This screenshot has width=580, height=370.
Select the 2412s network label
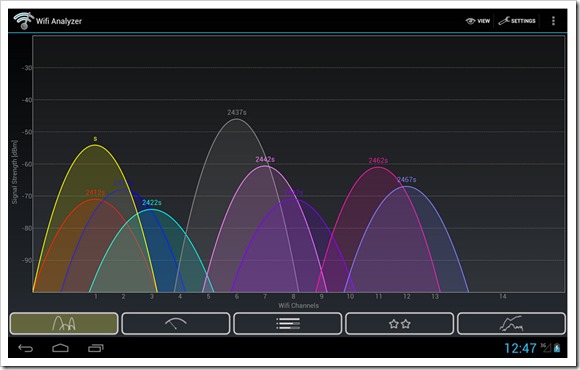95,193
